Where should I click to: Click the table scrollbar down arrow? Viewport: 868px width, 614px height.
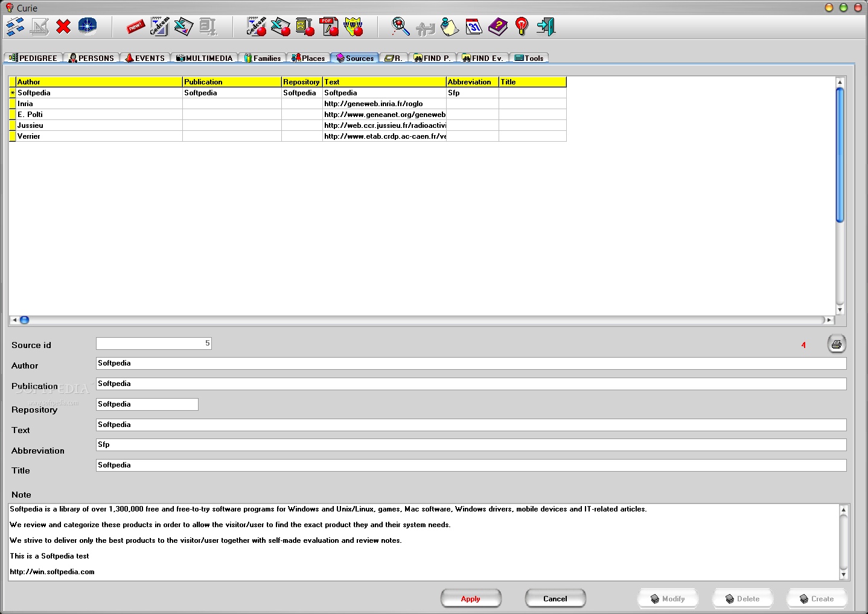click(840, 310)
